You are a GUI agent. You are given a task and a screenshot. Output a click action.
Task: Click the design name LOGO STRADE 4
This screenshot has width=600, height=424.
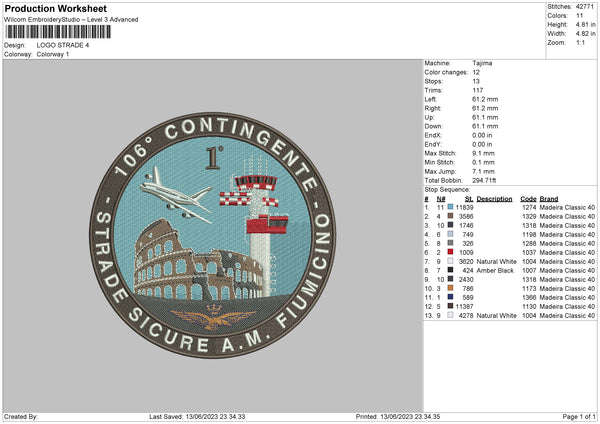[63, 45]
